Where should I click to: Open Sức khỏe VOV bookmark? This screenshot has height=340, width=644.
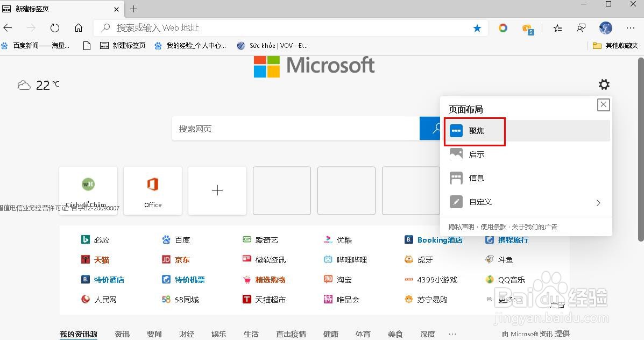[272, 46]
